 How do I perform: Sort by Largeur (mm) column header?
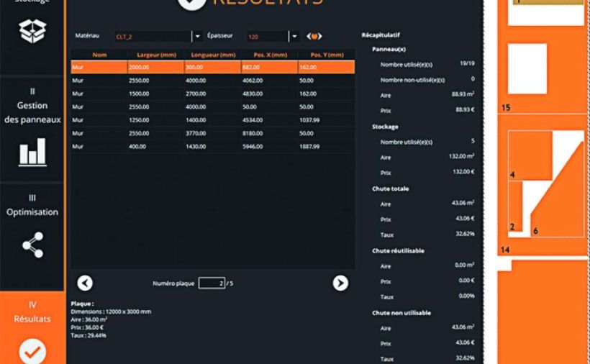click(155, 55)
